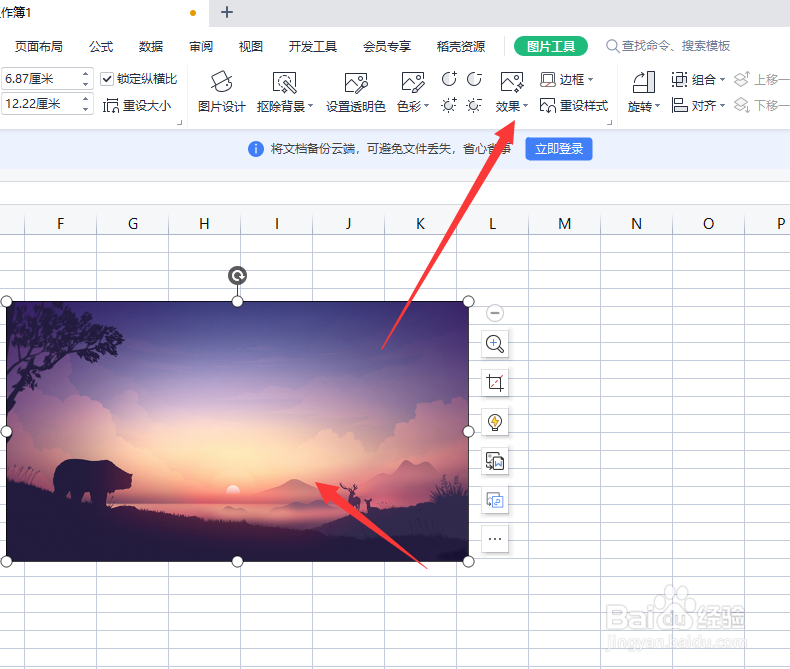Viewport: 790px width, 669px height.
Task: Click the 上移 bring forward button
Action: pos(761,80)
